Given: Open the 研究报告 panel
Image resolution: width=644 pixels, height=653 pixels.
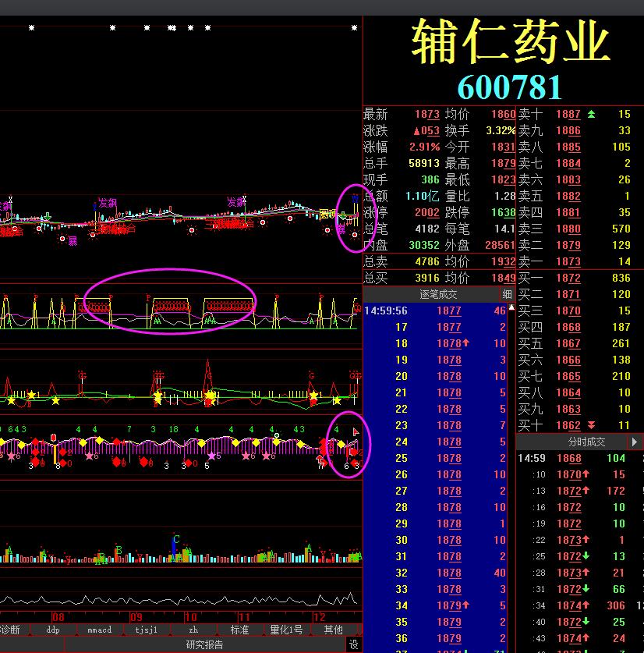Looking at the screenshot, I should pos(204,644).
